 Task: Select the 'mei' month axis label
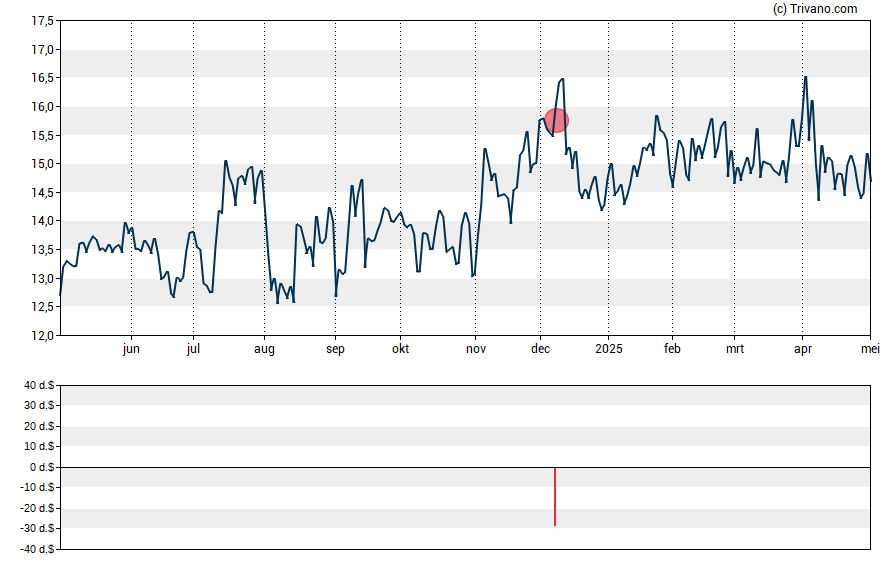click(x=870, y=349)
